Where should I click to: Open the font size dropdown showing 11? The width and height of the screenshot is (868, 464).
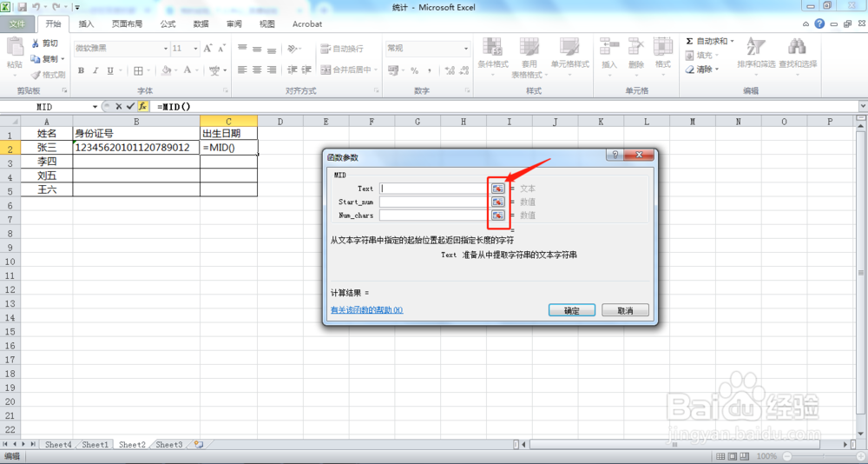(x=195, y=49)
